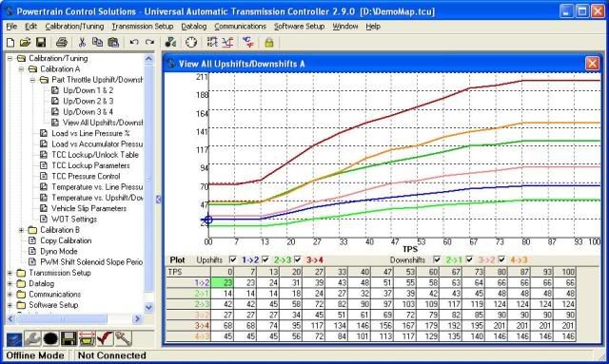Select TCC Lockup/Unlock Table in the tree

(95, 155)
